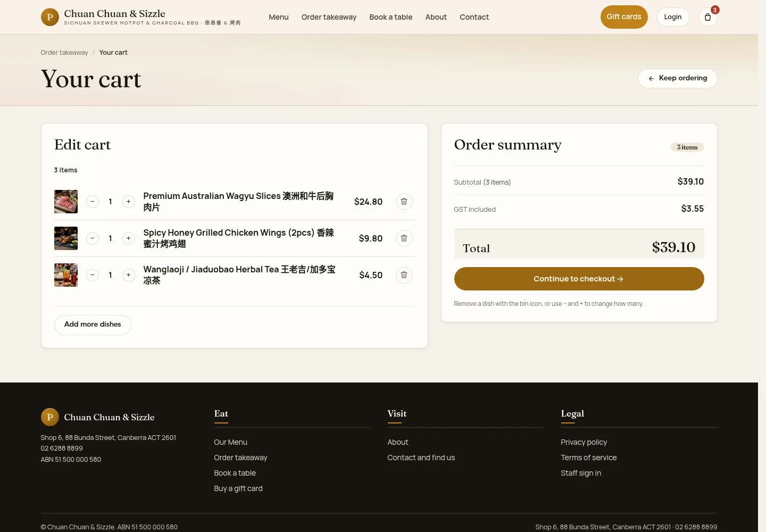The width and height of the screenshot is (766, 532).
Task: Open Terms of service link
Action: click(x=589, y=458)
